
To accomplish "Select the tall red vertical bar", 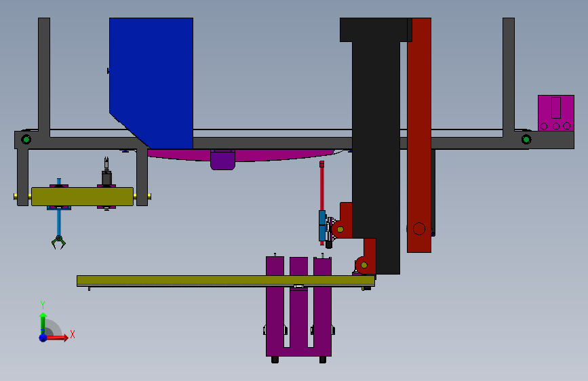I will pyautogui.click(x=419, y=135).
